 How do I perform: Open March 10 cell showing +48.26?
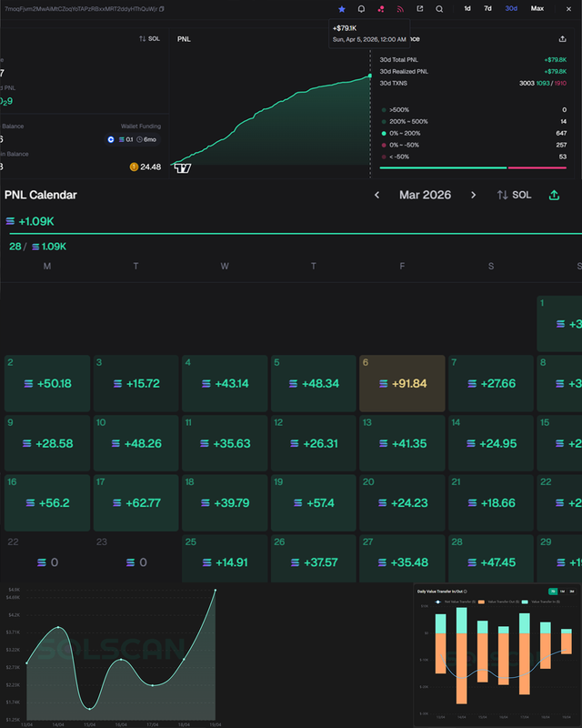point(136,443)
